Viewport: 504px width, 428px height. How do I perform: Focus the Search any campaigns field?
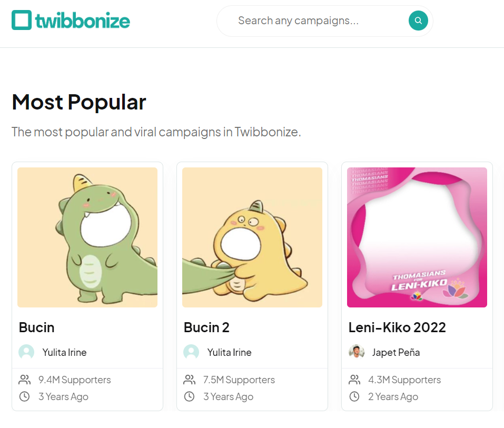[318, 21]
